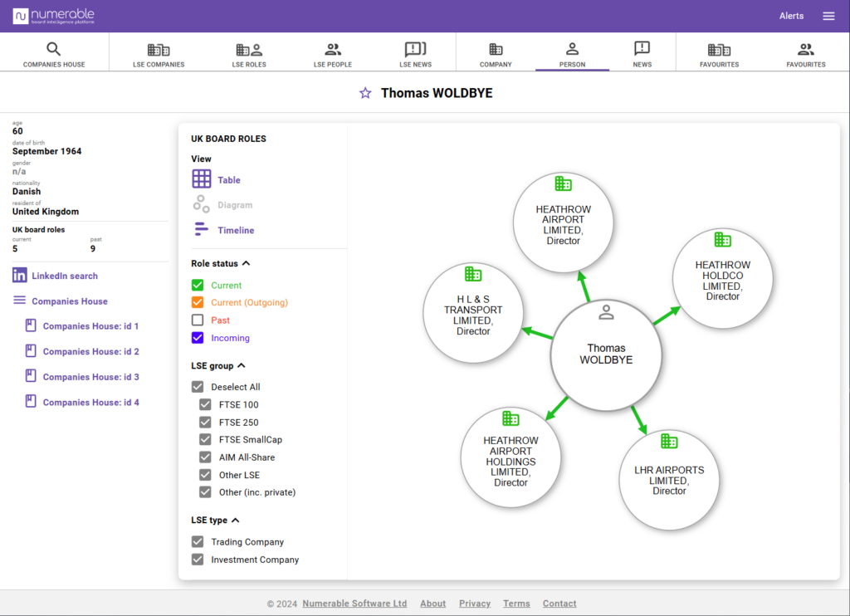
Task: Uncheck the Current role status checkbox
Action: click(x=198, y=286)
